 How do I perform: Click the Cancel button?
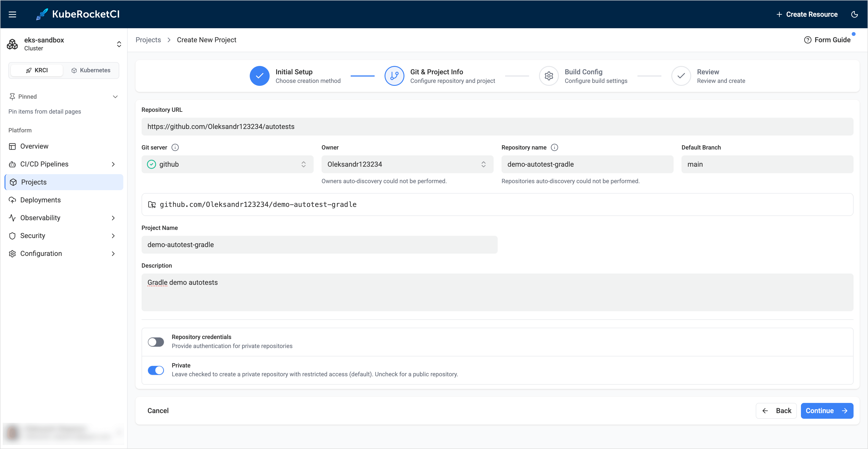click(158, 411)
